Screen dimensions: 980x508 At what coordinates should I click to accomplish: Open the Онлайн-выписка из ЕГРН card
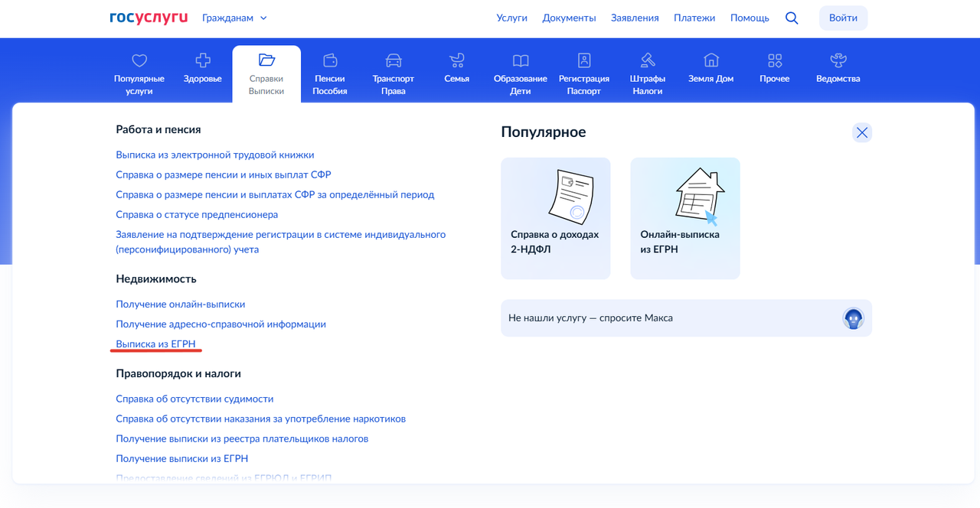coord(685,218)
